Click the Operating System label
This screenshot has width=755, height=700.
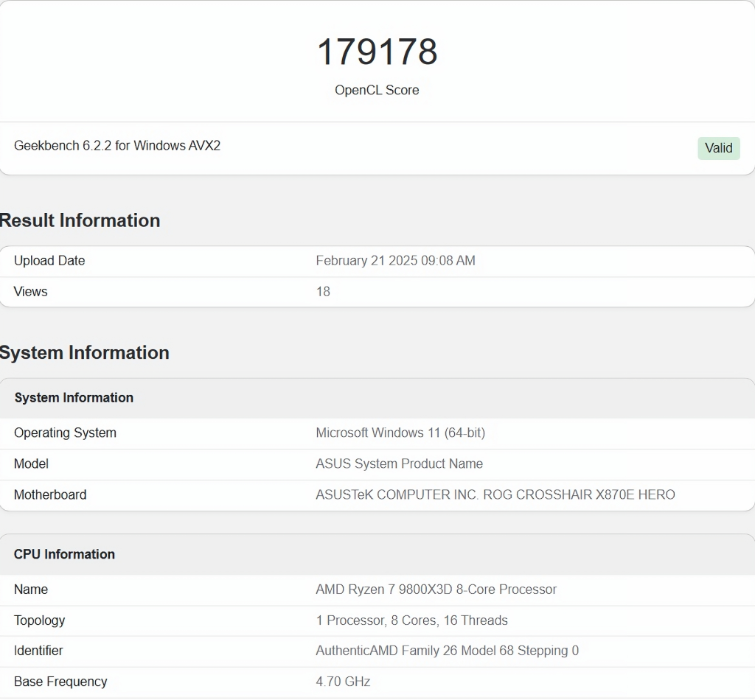click(65, 433)
